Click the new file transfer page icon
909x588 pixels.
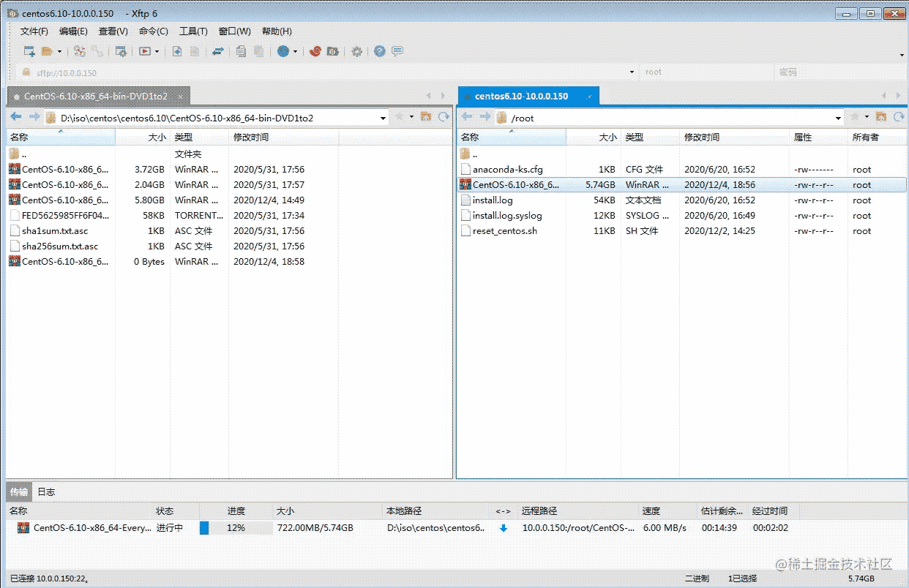[177, 51]
